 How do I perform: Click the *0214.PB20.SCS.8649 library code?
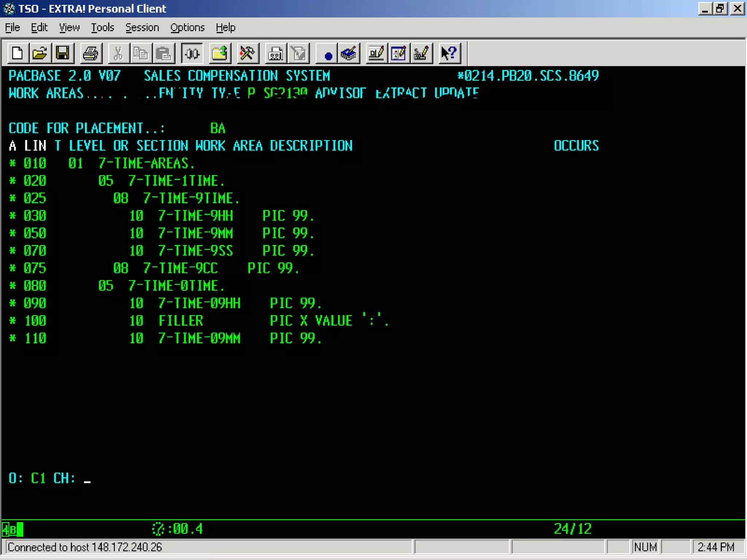[528, 76]
